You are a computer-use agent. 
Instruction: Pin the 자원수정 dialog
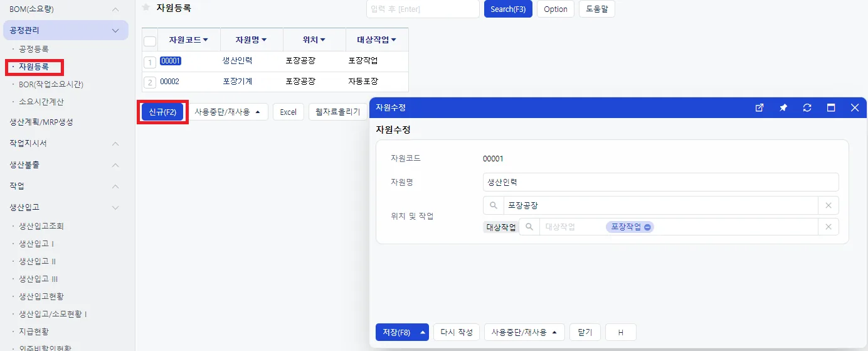(783, 108)
